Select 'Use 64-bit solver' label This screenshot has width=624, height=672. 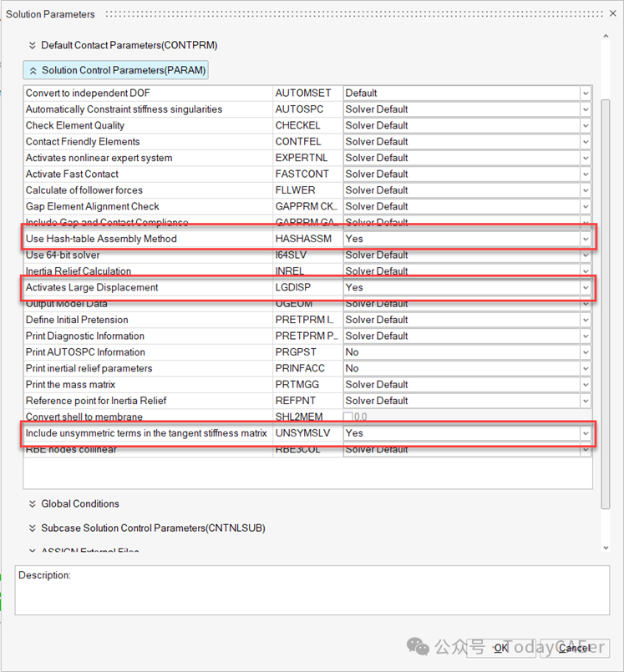pos(63,255)
